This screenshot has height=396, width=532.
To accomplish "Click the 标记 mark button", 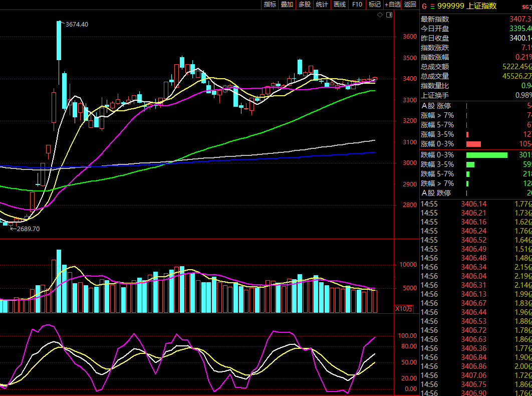I will click(x=375, y=5).
